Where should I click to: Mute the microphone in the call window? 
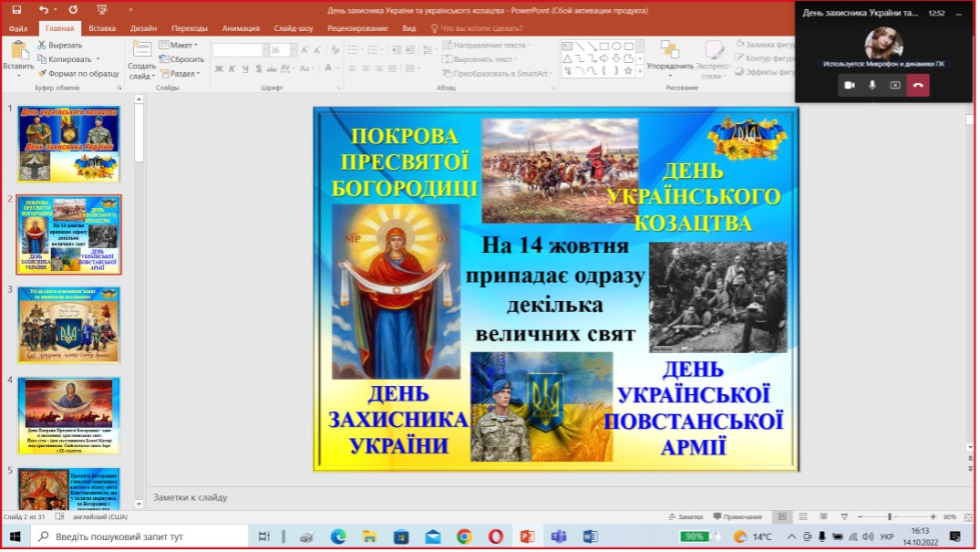tap(872, 85)
